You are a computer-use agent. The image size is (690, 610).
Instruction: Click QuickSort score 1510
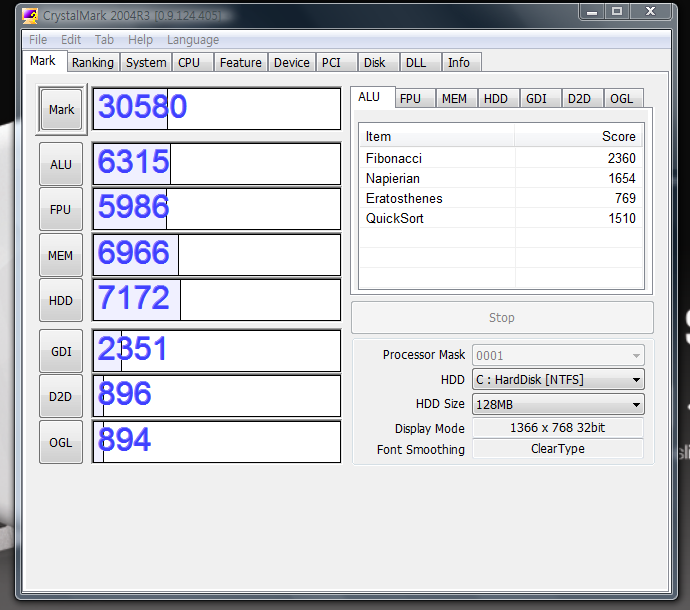point(622,218)
